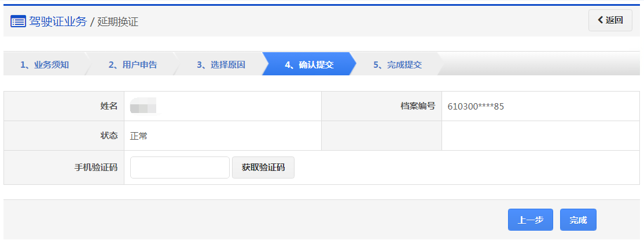The width and height of the screenshot is (644, 244).
Task: Click the 姓名 field label
Action: point(109,106)
